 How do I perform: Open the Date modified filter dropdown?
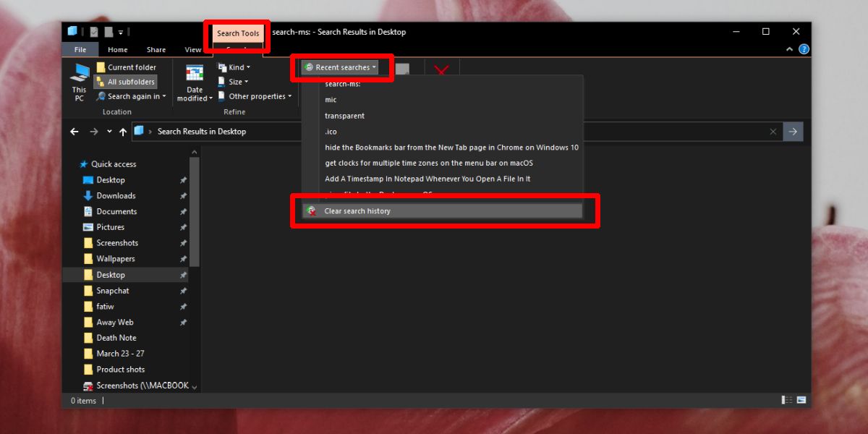click(195, 83)
